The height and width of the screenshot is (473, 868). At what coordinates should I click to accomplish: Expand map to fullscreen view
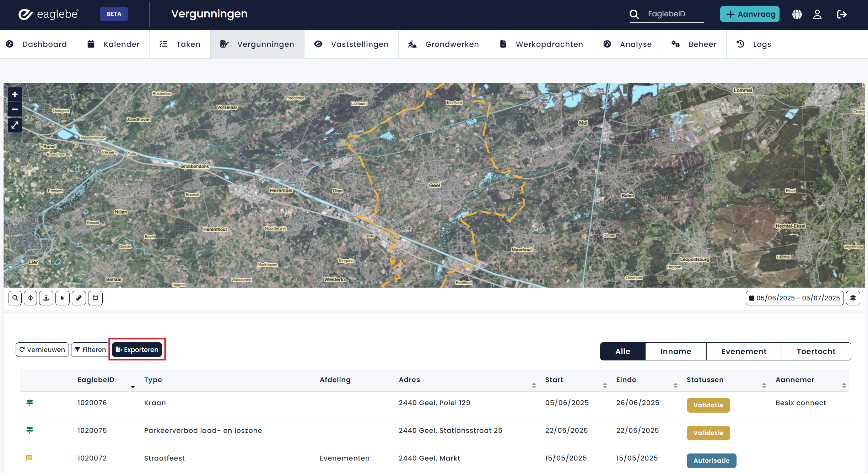click(15, 125)
